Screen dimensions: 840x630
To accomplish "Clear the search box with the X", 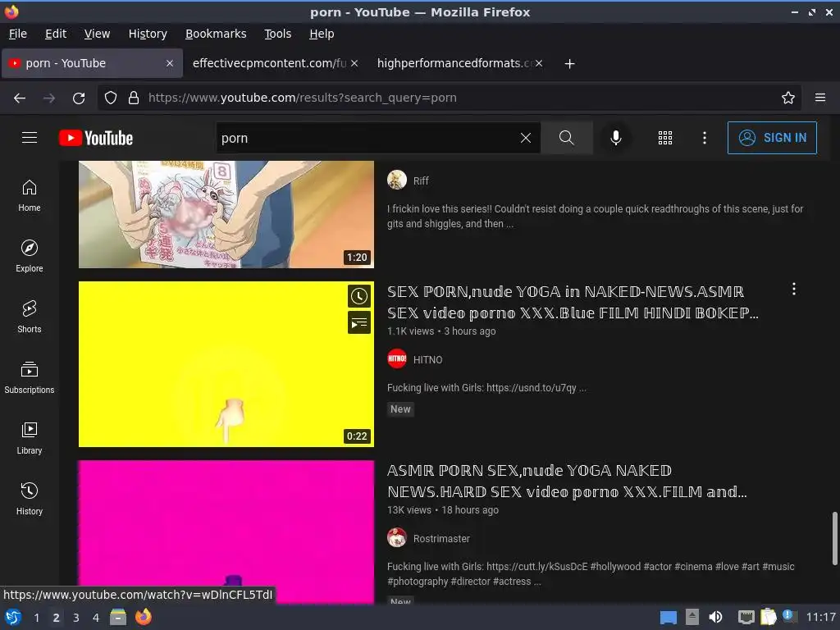I will click(x=526, y=138).
